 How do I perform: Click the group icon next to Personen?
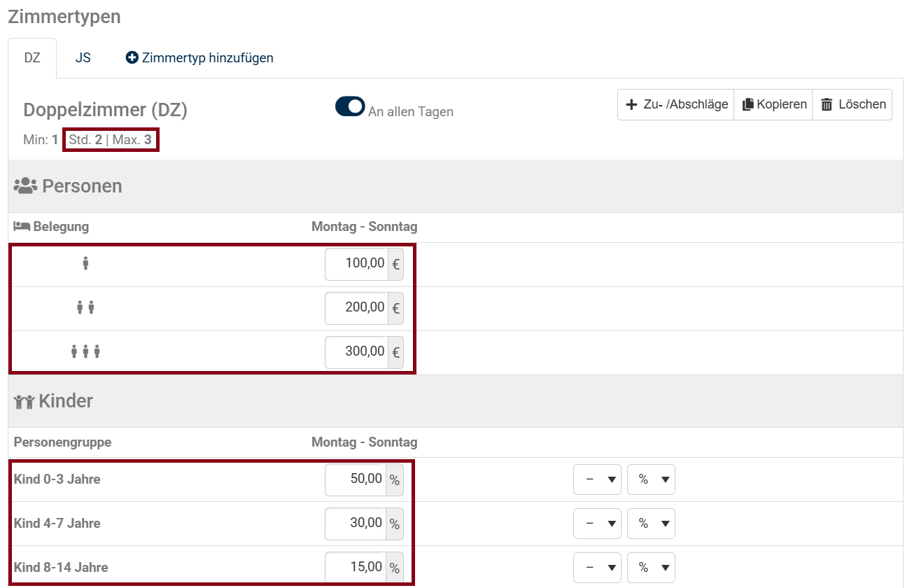[25, 185]
